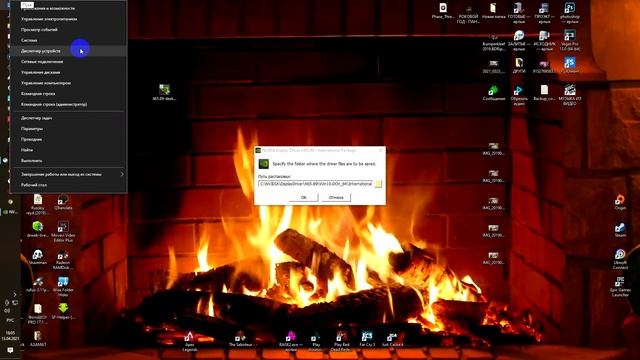Select The Saboteur desktop shortcut

point(241,339)
